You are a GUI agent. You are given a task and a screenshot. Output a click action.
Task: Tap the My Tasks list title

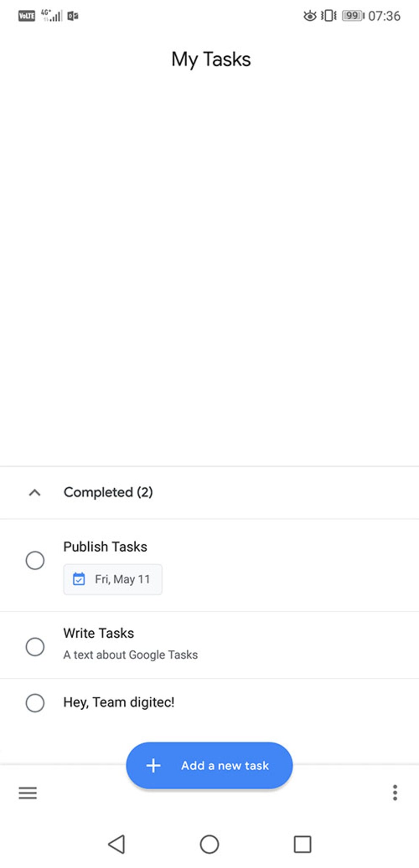(211, 59)
